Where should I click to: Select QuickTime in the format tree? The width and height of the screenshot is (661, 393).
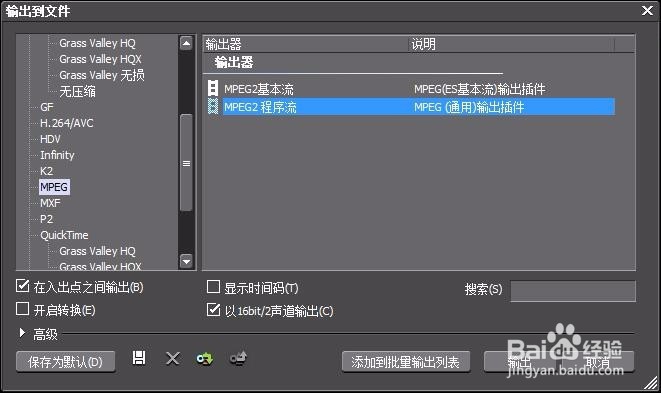[x=64, y=235]
